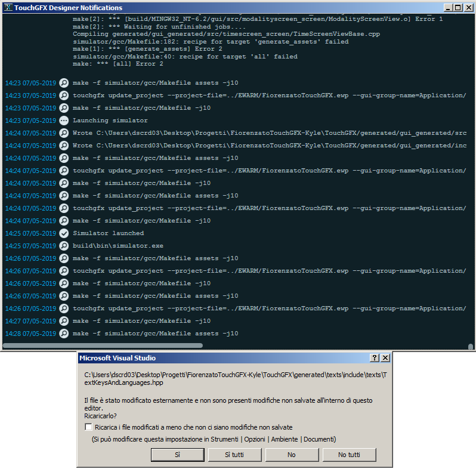Close the Microsoft Visual Studio dialog
476x469 pixels.
click(x=385, y=358)
